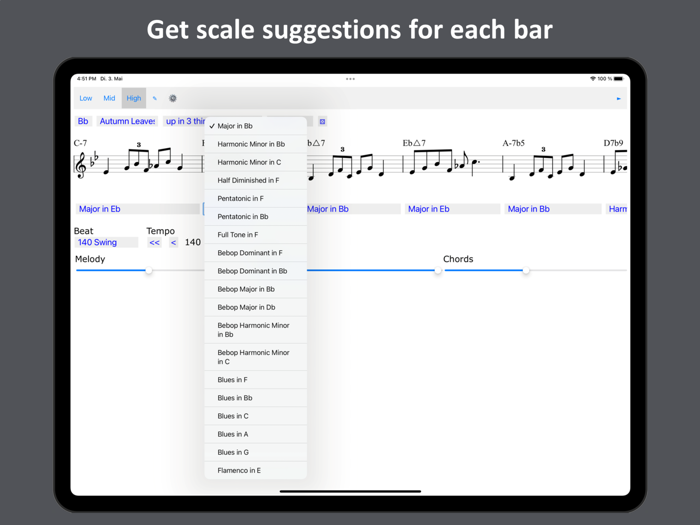
Task: Tap the small square icon beside the pattern selector
Action: click(322, 121)
